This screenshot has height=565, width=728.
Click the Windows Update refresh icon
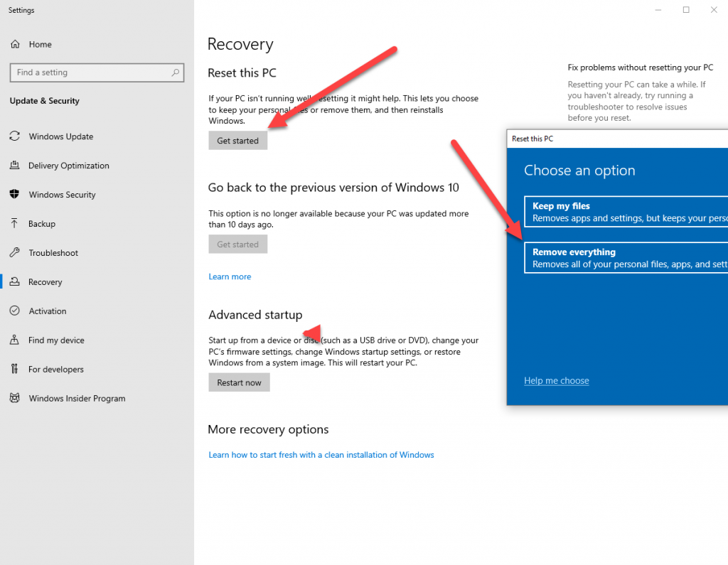15,136
